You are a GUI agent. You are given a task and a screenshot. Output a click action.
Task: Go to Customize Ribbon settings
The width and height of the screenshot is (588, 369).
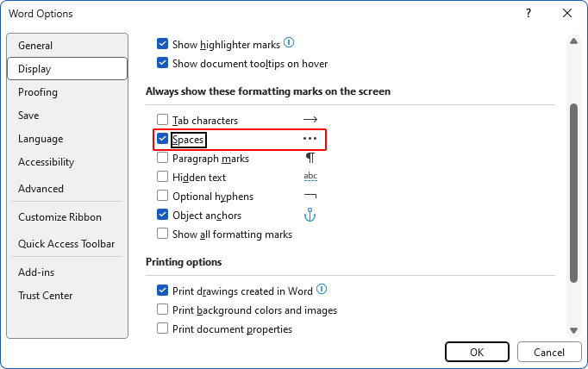59,217
